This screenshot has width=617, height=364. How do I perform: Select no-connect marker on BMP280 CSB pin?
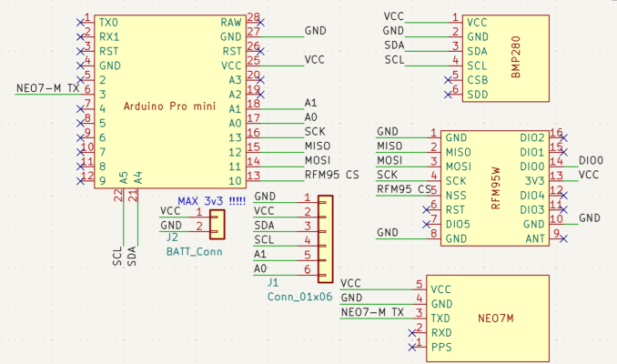click(448, 80)
